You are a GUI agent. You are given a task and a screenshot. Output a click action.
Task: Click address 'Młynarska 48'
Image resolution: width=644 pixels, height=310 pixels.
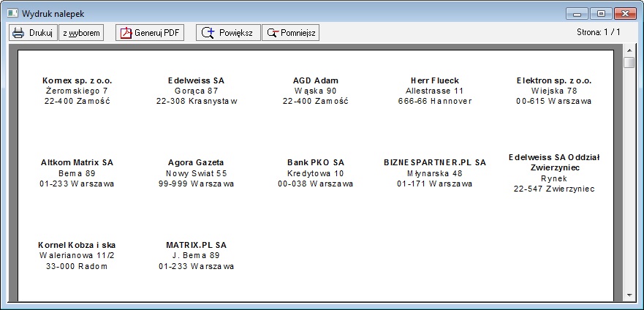click(434, 173)
